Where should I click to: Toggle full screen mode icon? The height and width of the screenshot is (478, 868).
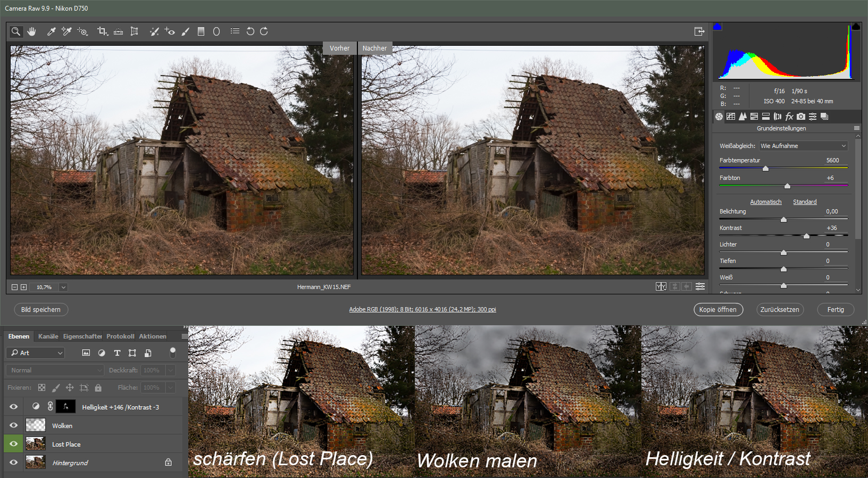pyautogui.click(x=699, y=31)
